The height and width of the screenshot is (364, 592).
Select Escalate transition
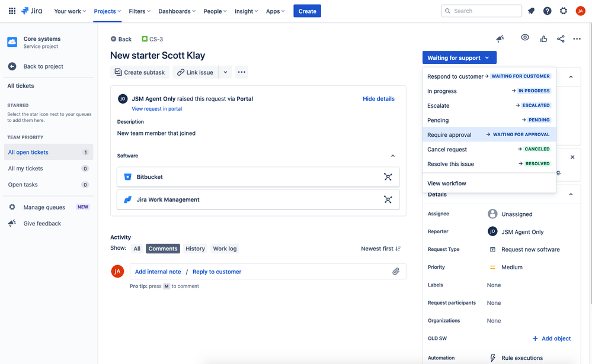click(x=489, y=105)
